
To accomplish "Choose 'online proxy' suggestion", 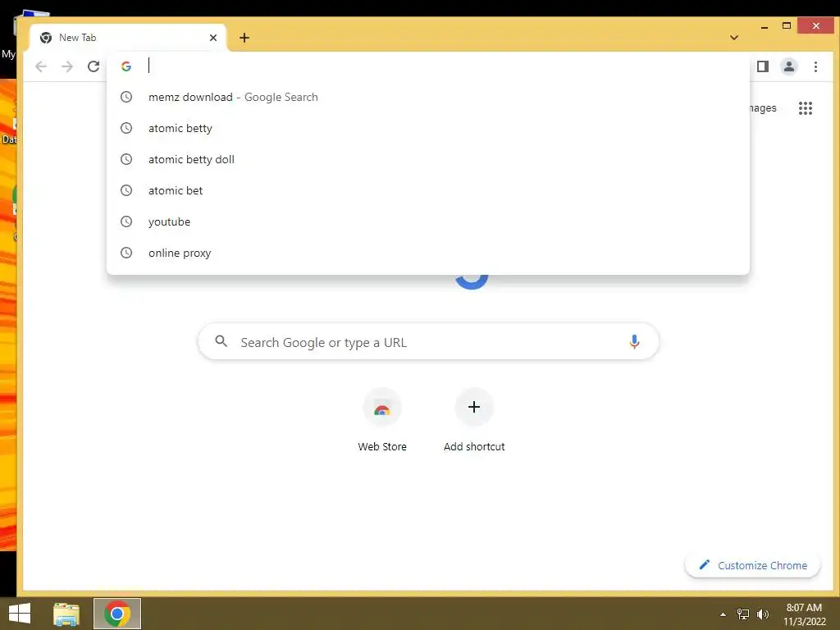I will [x=428, y=253].
